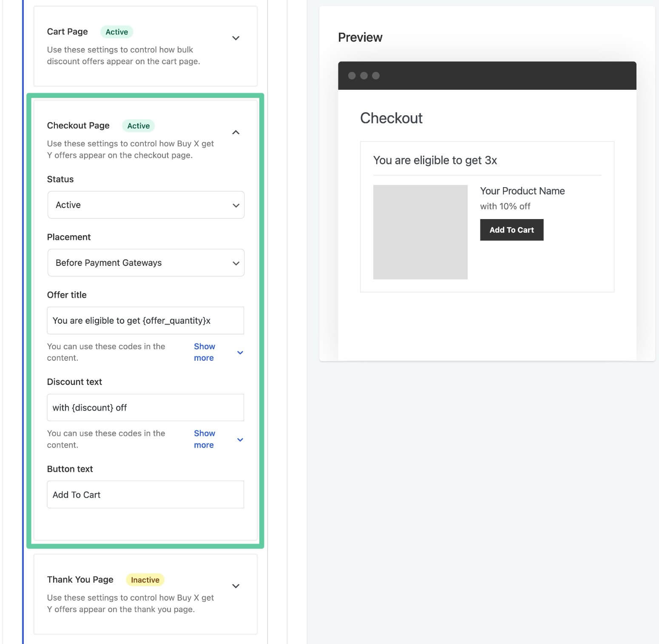Expand codes chevron below Discount text
Viewport: 659px width, 644px height.
[240, 440]
